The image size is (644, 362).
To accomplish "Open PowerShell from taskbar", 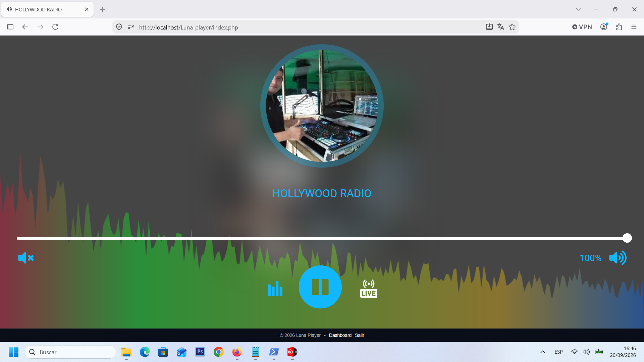I will click(274, 352).
